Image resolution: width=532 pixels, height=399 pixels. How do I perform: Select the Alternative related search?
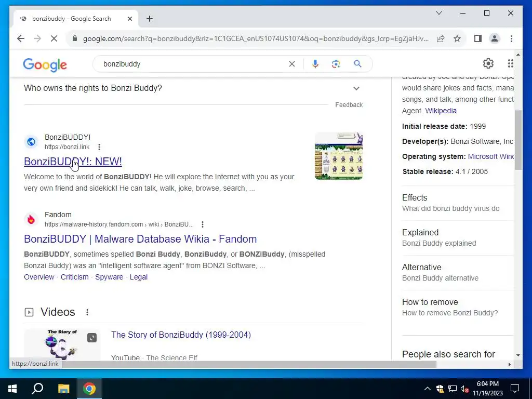point(458,272)
